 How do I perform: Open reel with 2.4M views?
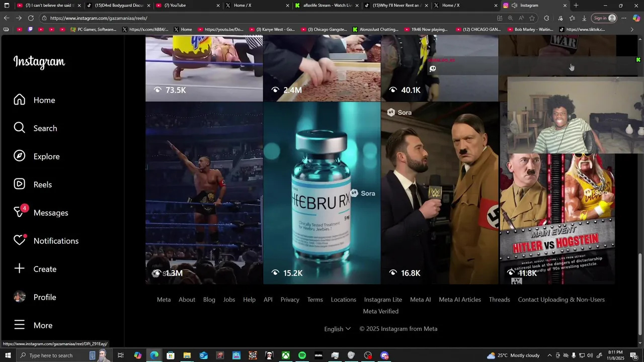coord(322,68)
